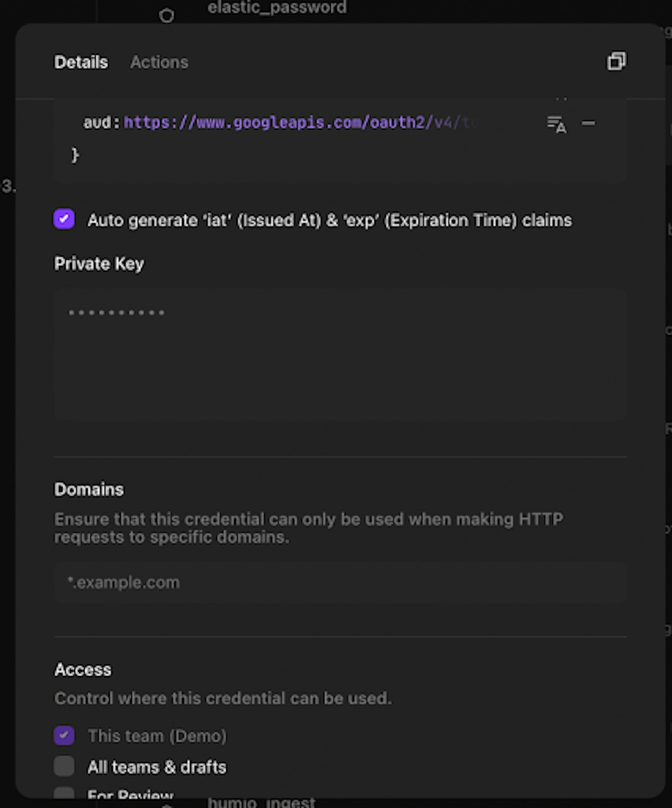672x808 pixels.
Task: Click the Domains section heading
Action: pos(89,489)
